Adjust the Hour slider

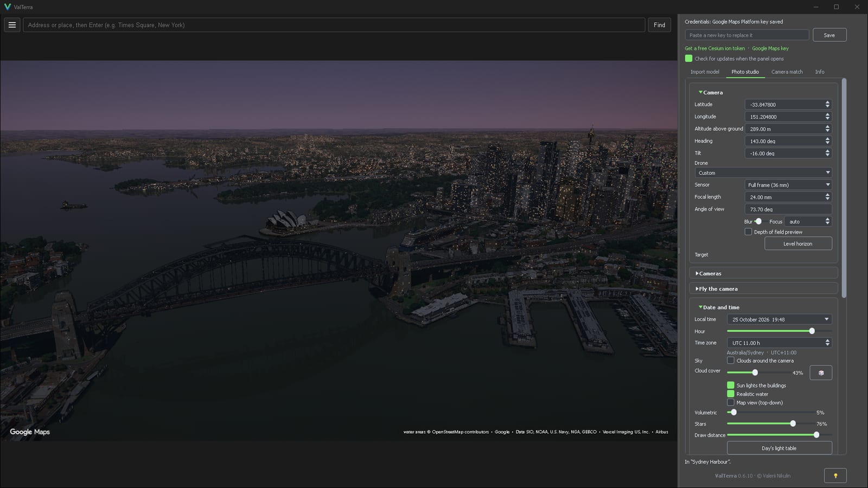point(779,331)
